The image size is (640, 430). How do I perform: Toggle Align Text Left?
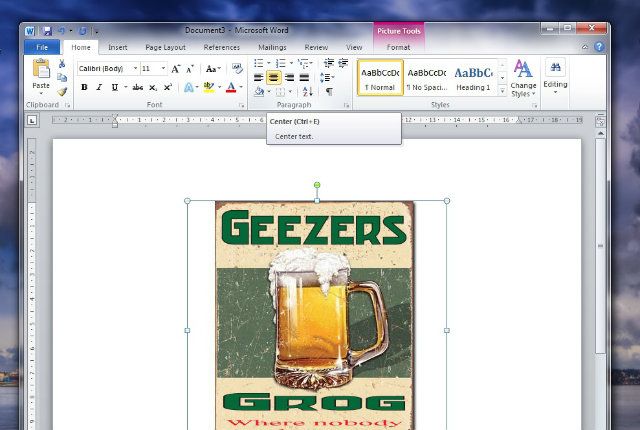click(258, 77)
